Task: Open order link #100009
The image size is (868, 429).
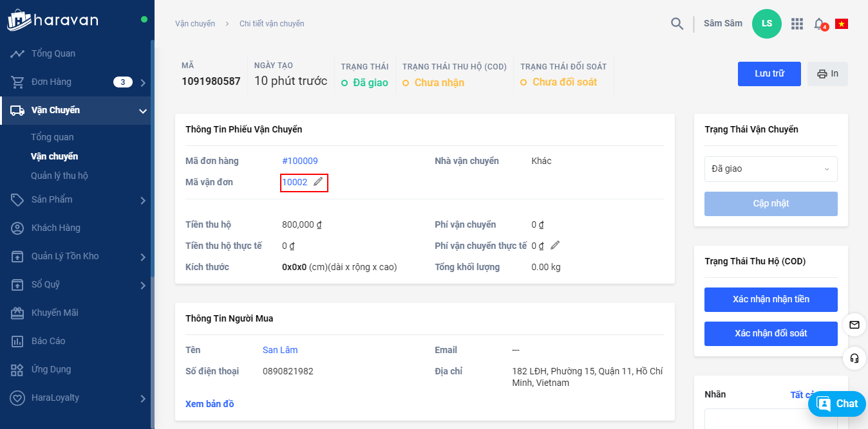Action: pos(299,161)
